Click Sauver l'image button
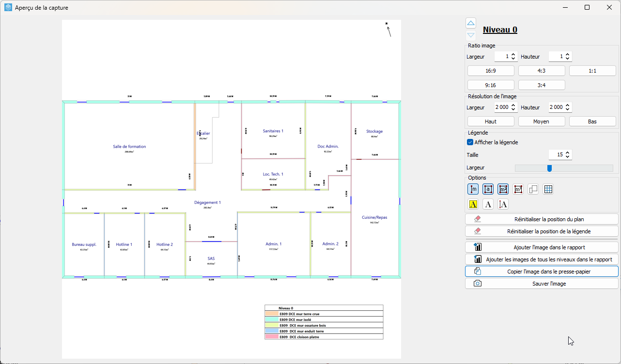The height and width of the screenshot is (364, 621). (x=542, y=284)
